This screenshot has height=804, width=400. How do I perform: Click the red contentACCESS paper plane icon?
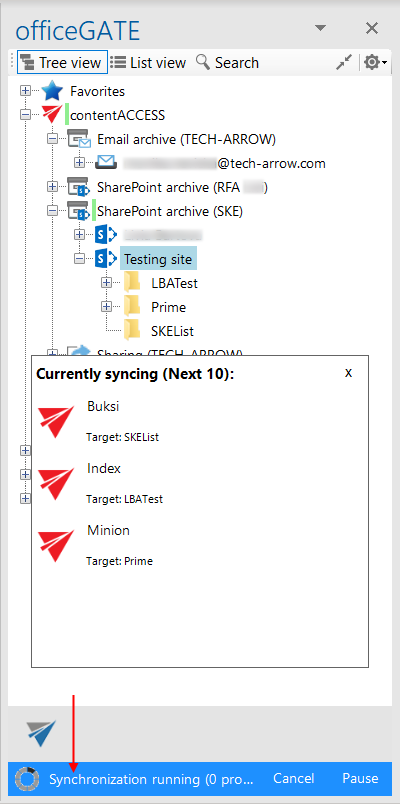tap(52, 114)
